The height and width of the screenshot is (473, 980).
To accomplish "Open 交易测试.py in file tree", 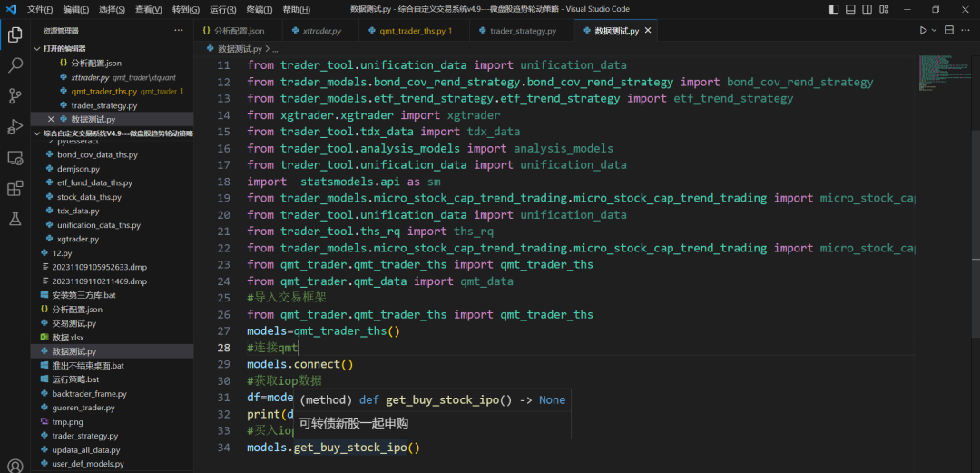I will tap(112, 323).
